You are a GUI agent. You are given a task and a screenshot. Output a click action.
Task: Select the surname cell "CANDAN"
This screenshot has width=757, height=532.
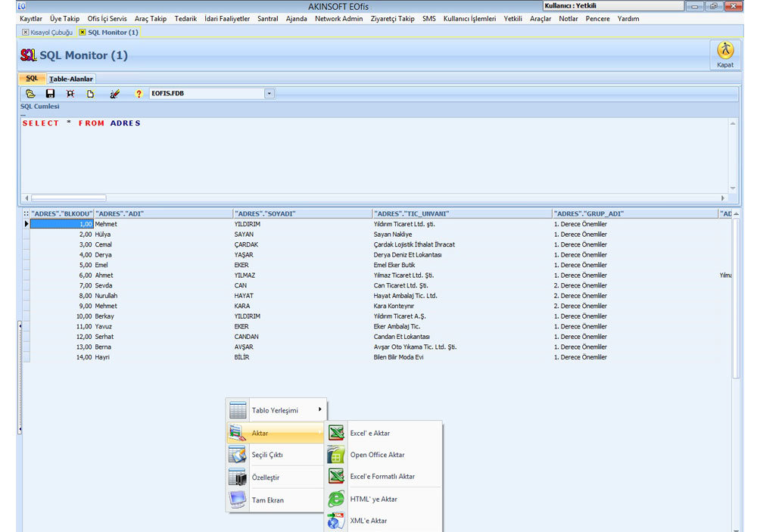pos(303,337)
